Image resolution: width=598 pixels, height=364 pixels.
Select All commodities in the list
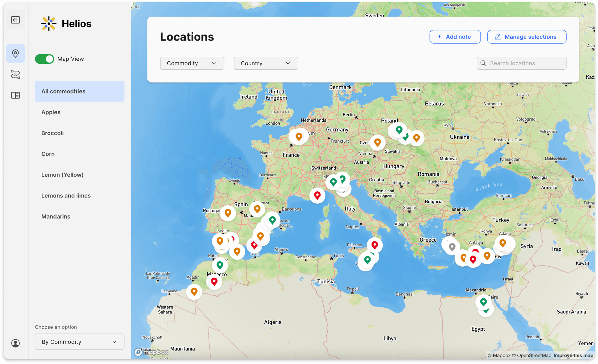coord(79,91)
